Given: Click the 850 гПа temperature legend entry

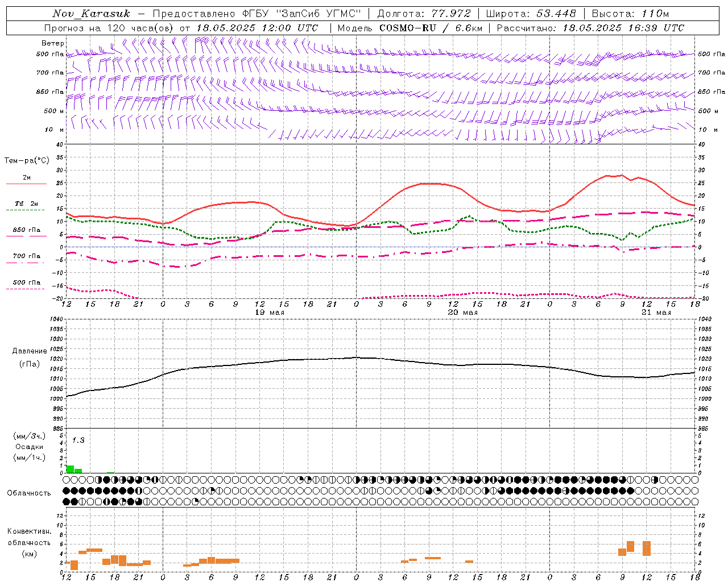Looking at the screenshot, I should 27,230.
